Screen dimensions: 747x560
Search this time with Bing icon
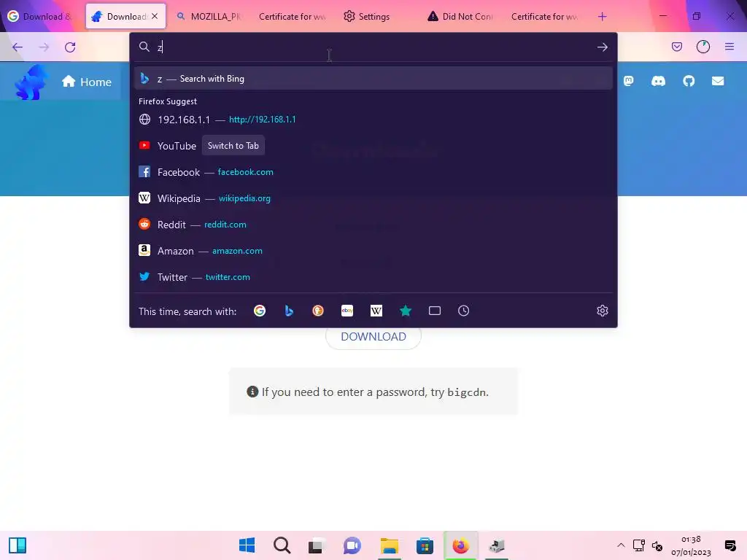coord(289,311)
